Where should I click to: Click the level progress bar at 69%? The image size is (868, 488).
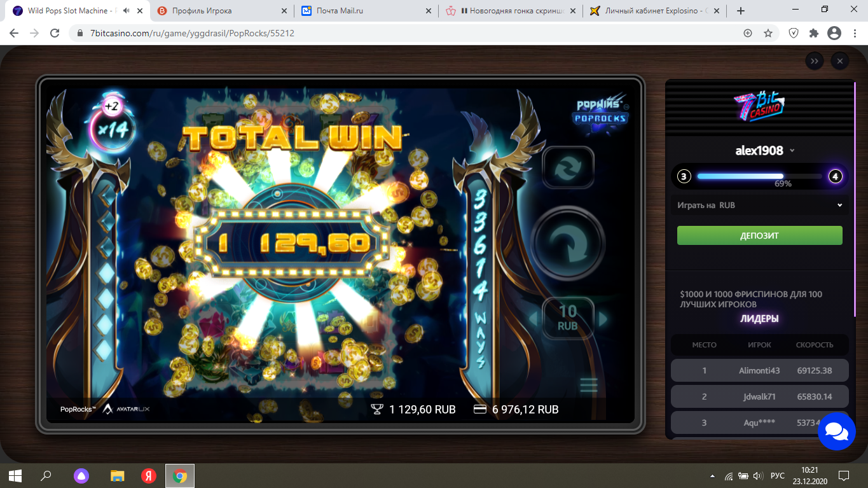(x=760, y=176)
